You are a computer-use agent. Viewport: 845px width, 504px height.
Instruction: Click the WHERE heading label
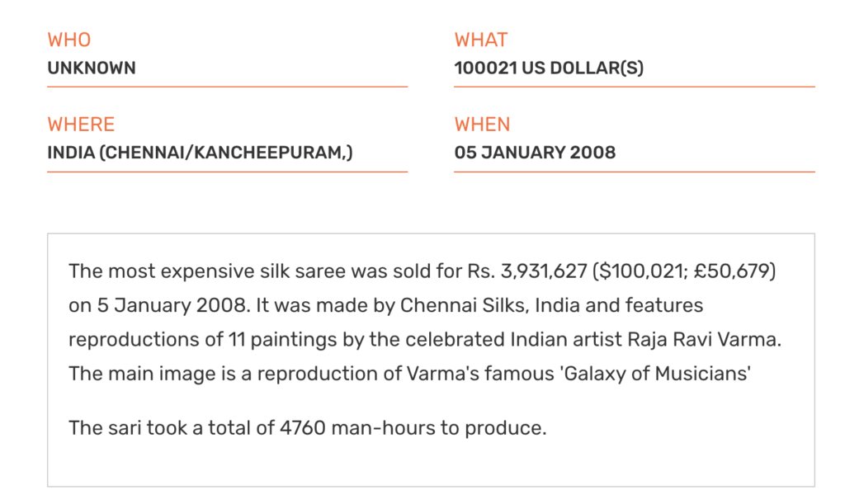point(81,125)
